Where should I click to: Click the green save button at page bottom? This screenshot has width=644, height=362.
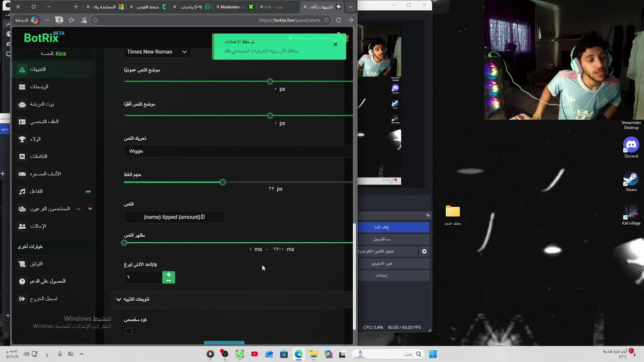pos(224,342)
